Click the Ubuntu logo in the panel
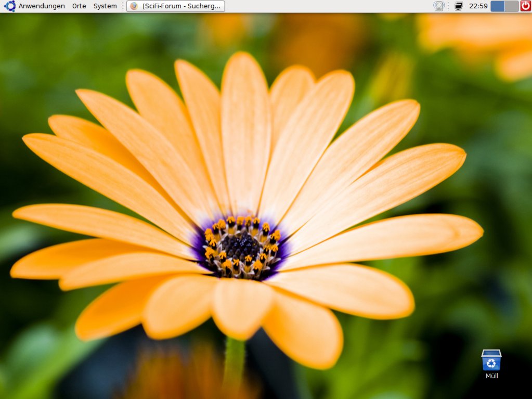 [x=10, y=6]
